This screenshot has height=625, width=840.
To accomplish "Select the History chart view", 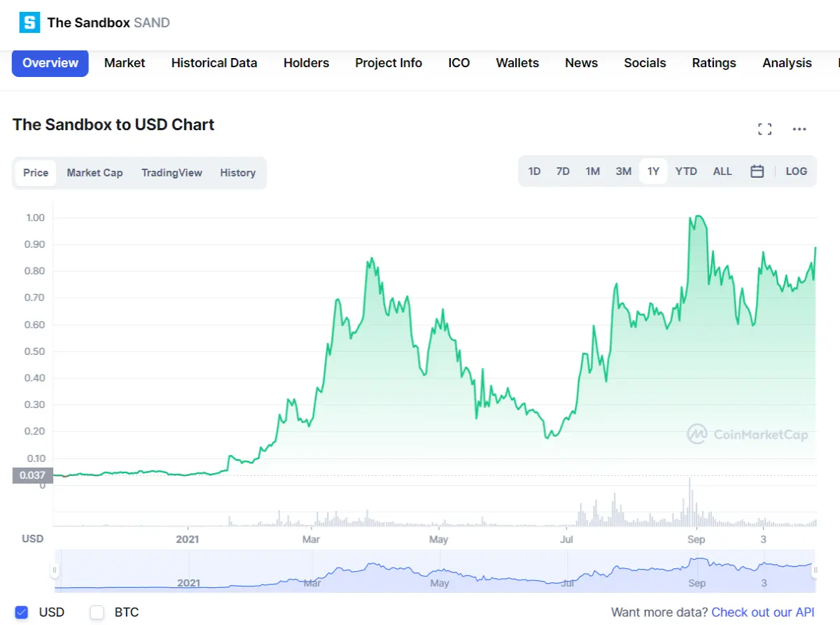I will pos(238,173).
